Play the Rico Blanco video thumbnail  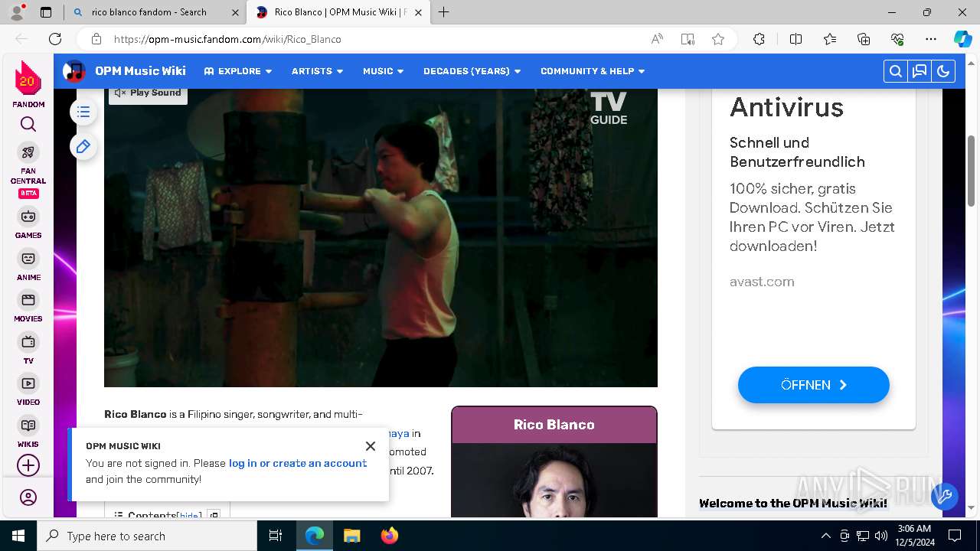381,238
